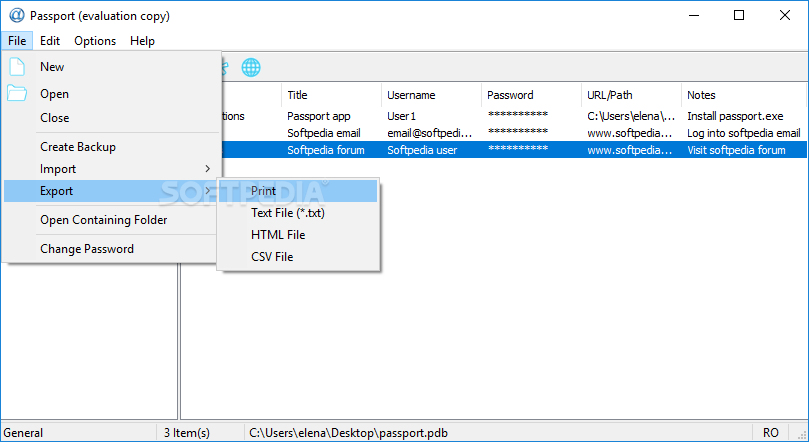Choose Open Containing Folder
This screenshot has height=442, width=809.
(104, 220)
